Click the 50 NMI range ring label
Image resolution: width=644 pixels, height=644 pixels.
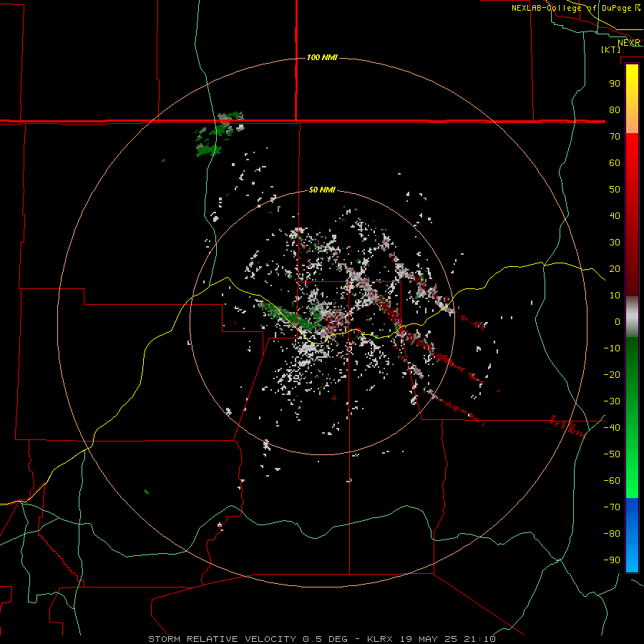point(322,190)
